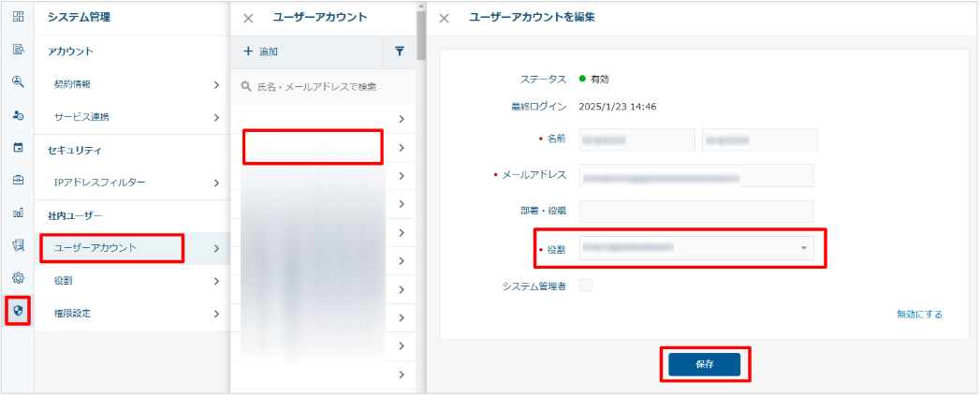Click the settings gear icon in sidebar
The width and height of the screenshot is (980, 396).
coord(18,278)
